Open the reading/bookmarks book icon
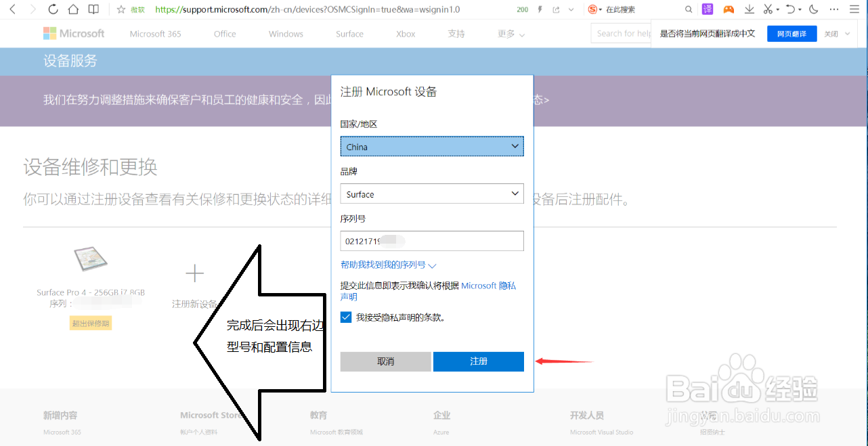 [x=93, y=9]
